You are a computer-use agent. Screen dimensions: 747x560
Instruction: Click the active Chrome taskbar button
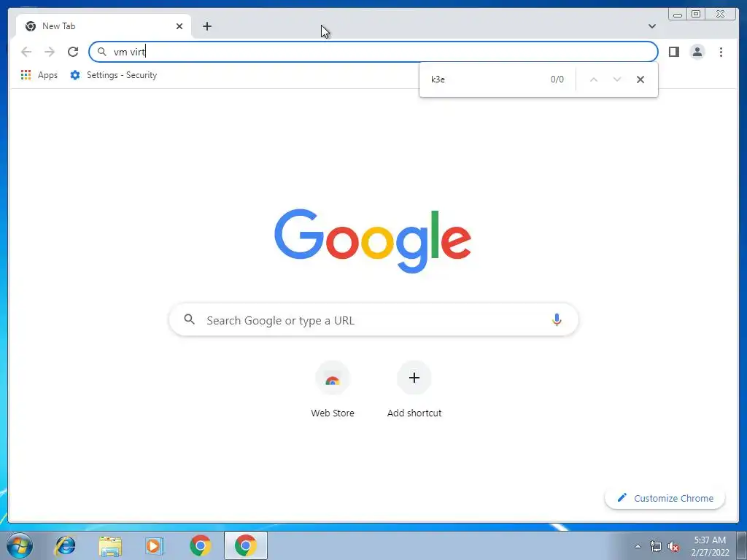(x=246, y=545)
